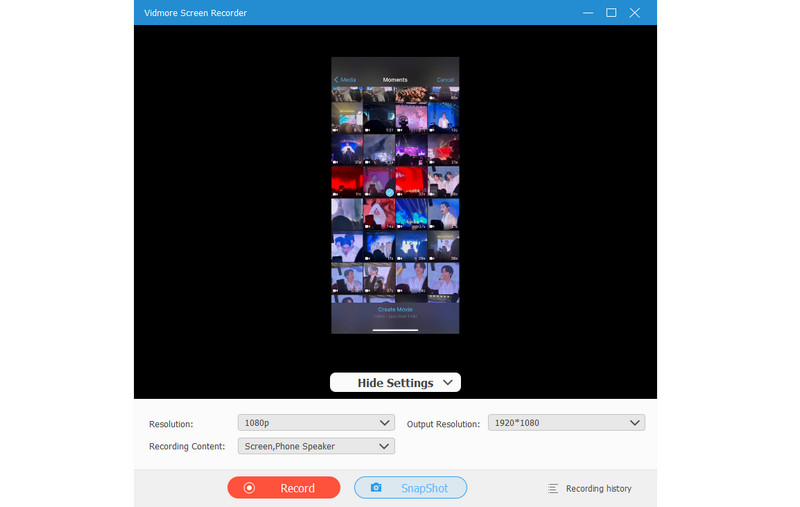Click the Moments title in phone preview
800x507 pixels.
[394, 80]
